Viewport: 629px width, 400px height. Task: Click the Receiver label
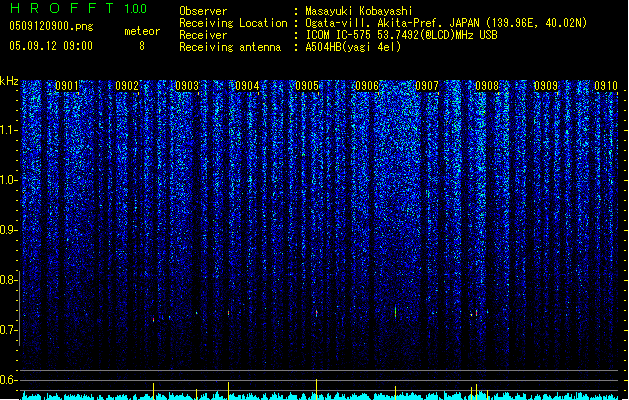(203, 35)
